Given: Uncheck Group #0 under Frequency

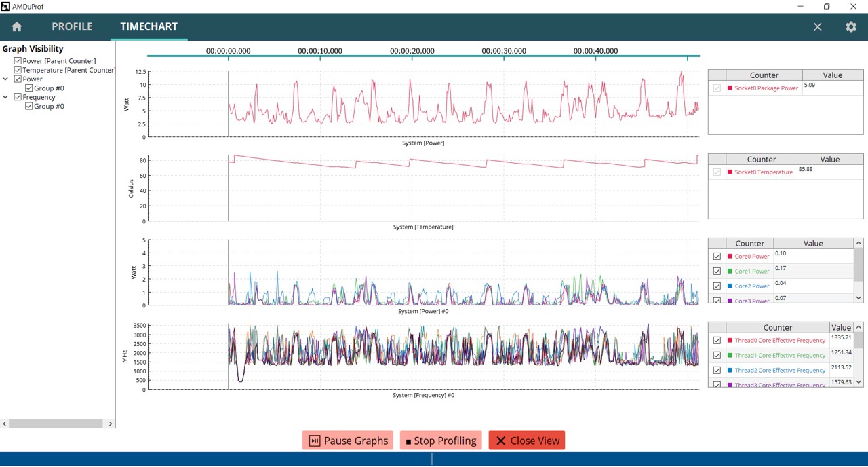Looking at the screenshot, I should 29,107.
